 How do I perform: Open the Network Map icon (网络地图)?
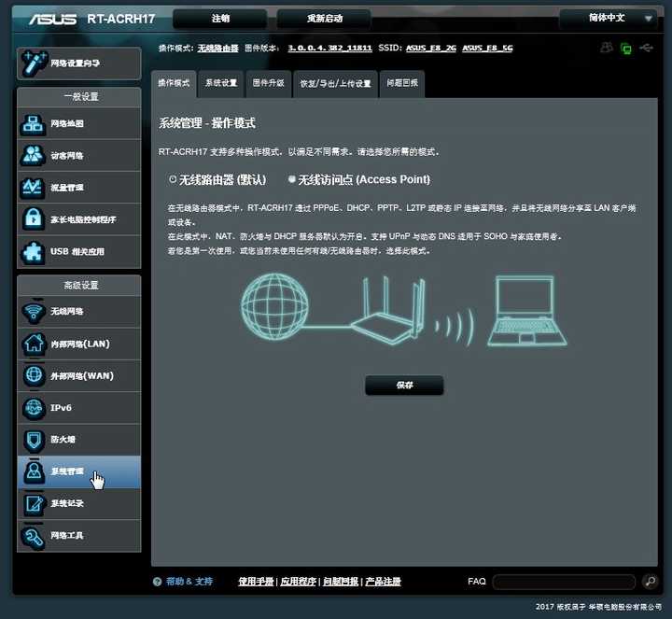click(x=33, y=124)
